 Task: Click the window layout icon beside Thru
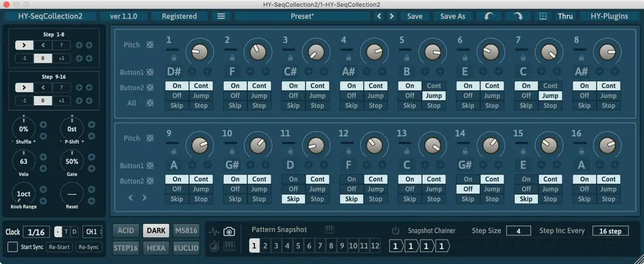click(x=543, y=16)
